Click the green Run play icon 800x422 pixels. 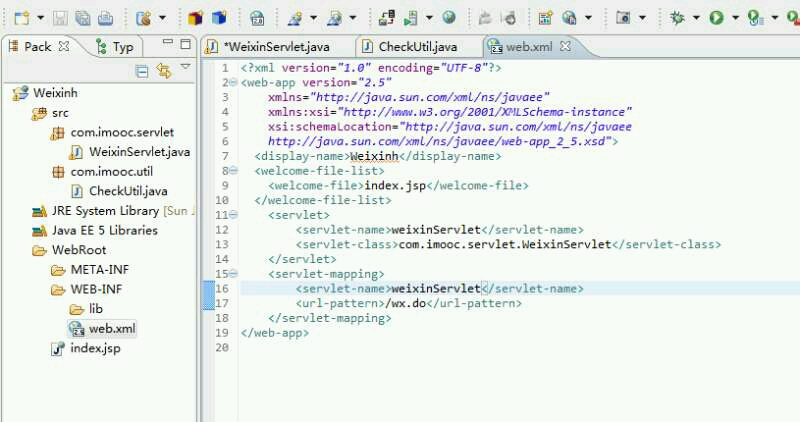716,19
